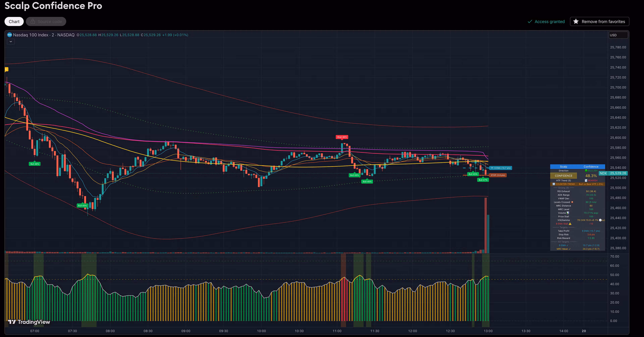This screenshot has height=337, width=644.
Task: Click the yellow flag marker on the chart's left edge
Action: pyautogui.click(x=7, y=69)
